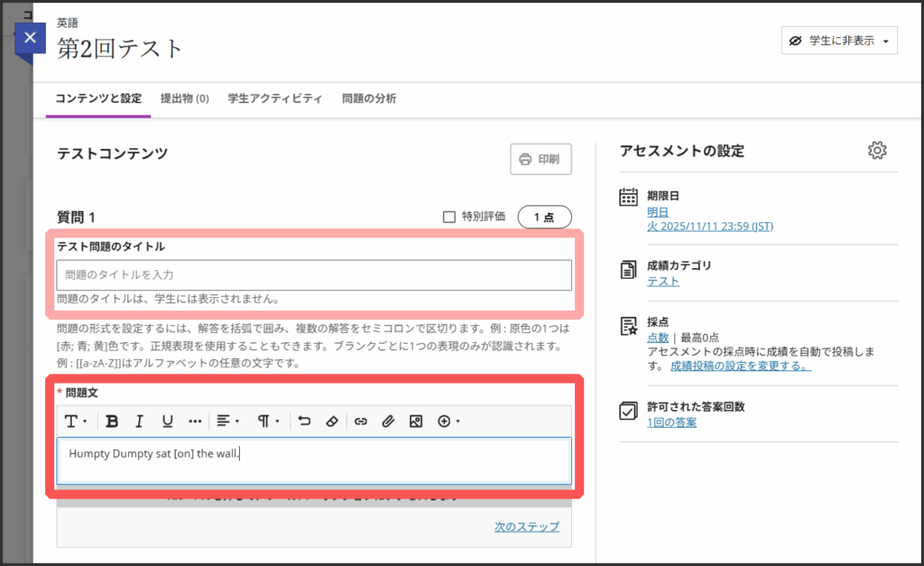Viewport: 924px width, 566px height.
Task: Open the 成績投稿の設定を変更する link
Action: 740,367
